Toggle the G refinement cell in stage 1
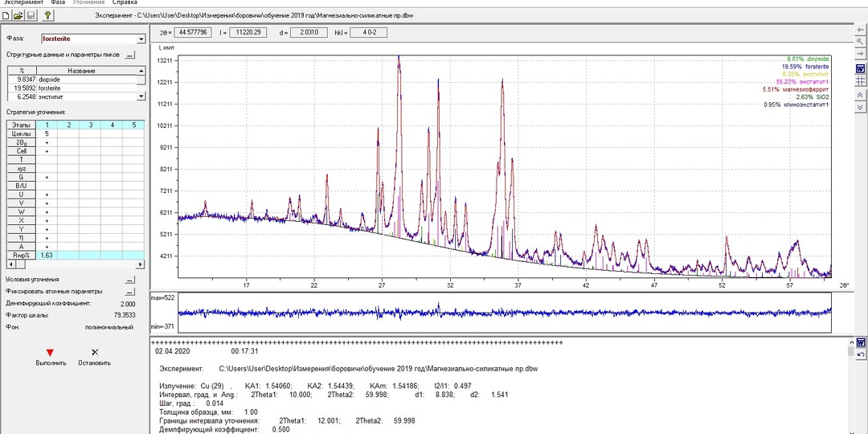This screenshot has height=434, width=868. pos(47,177)
